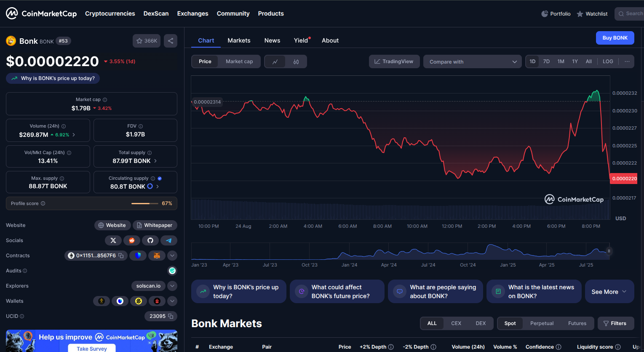Expand more contracts with chevron
The height and width of the screenshot is (352, 644).
click(172, 256)
